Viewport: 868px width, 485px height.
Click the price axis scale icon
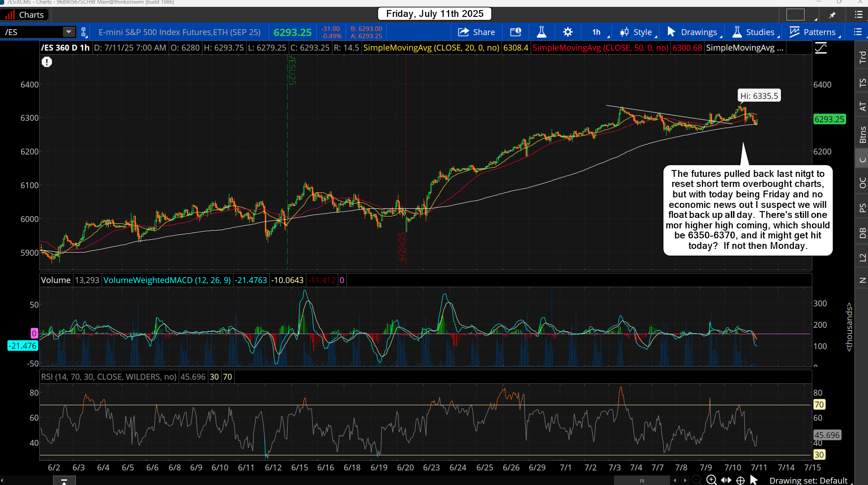pos(821,48)
